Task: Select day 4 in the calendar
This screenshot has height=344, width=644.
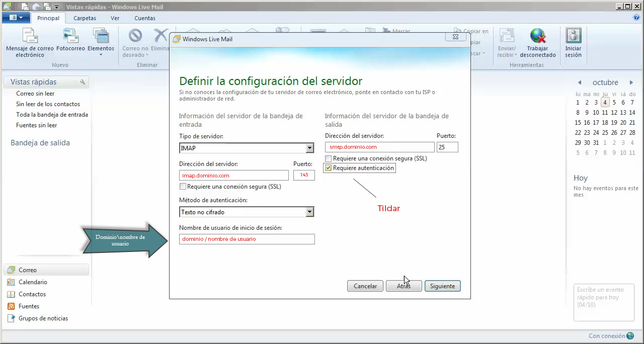Action: tap(605, 103)
